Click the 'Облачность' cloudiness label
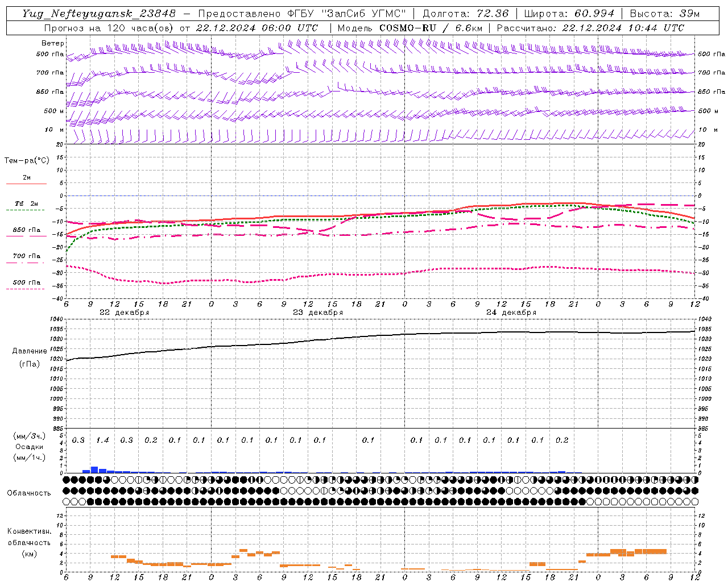This screenshot has width=728, height=582. [x=29, y=493]
